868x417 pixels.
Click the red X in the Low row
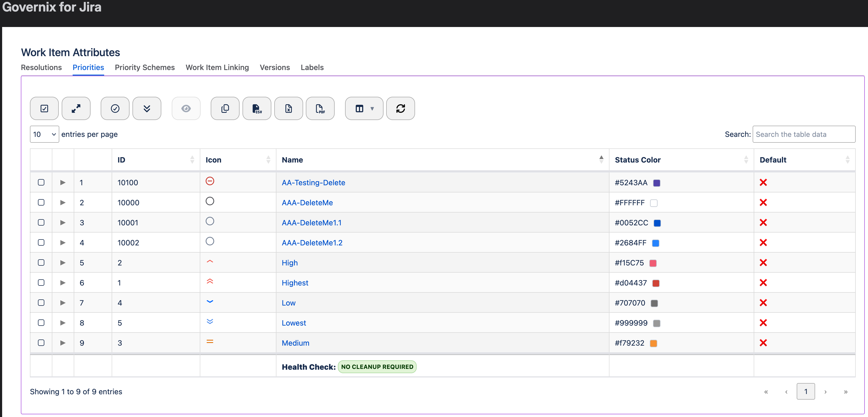[763, 303]
